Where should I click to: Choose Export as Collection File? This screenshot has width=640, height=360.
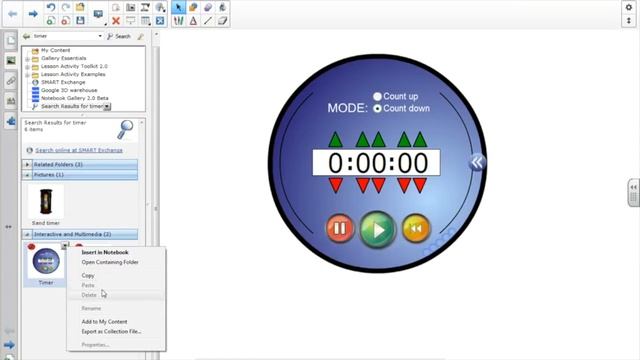(x=111, y=331)
